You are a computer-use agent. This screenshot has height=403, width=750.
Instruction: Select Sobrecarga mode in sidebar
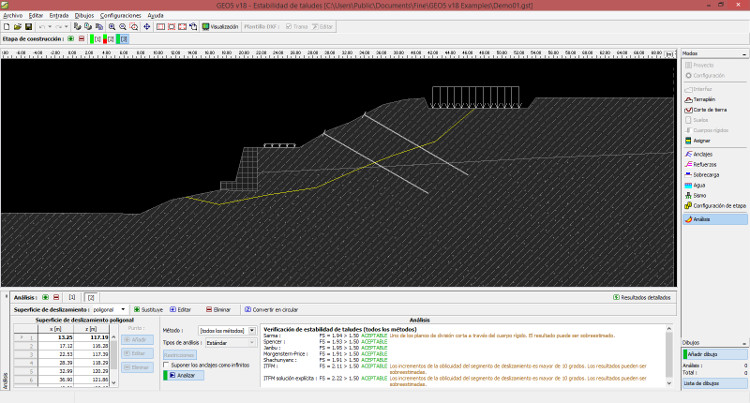[x=705, y=175]
